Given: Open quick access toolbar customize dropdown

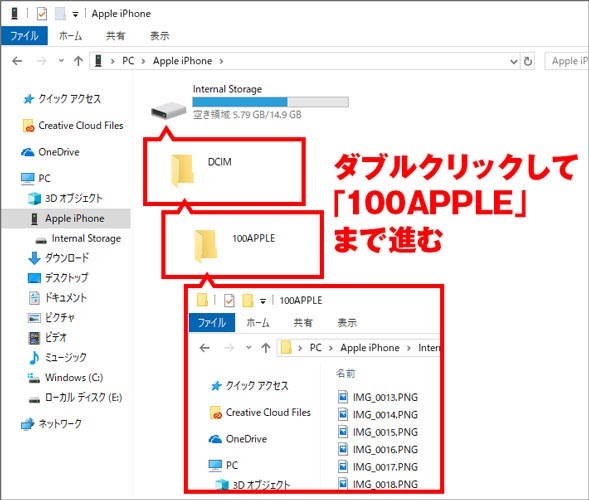Looking at the screenshot, I should click(76, 15).
